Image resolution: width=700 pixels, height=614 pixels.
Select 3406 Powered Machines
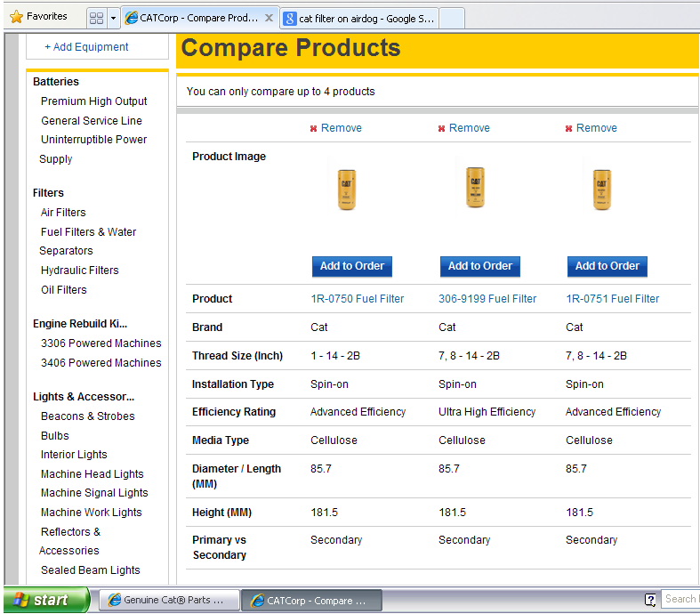101,362
